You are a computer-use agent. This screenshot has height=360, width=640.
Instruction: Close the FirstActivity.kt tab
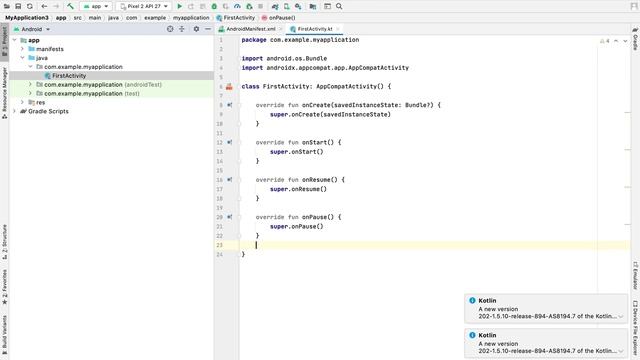click(x=338, y=29)
